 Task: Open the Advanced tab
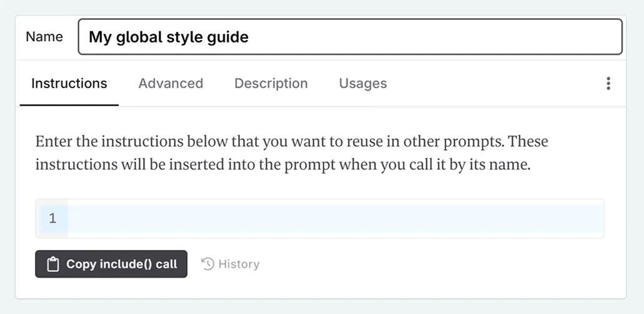(x=171, y=84)
